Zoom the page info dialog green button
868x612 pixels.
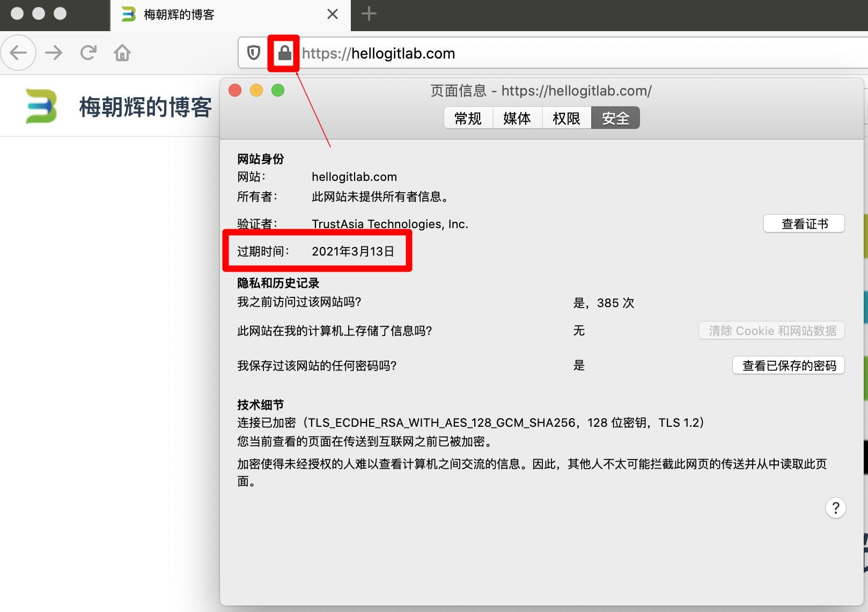point(278,90)
